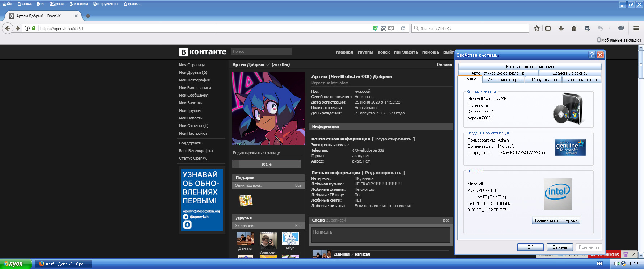Open Мобильные закладки bookmarks folder

pos(619,40)
